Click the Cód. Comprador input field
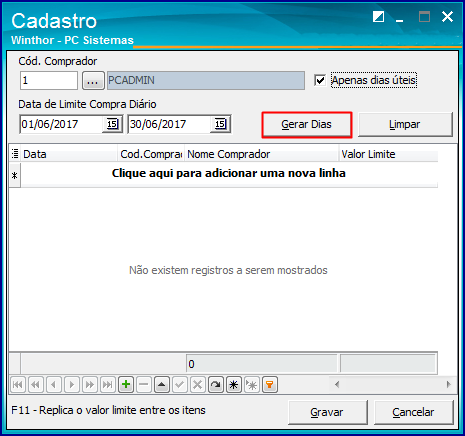The width and height of the screenshot is (465, 436). coord(49,80)
